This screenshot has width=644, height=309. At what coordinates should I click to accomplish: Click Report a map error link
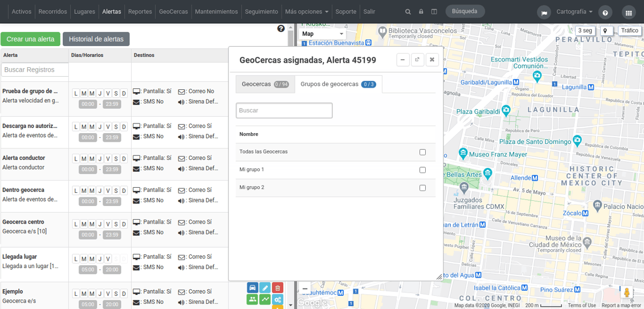coord(623,306)
